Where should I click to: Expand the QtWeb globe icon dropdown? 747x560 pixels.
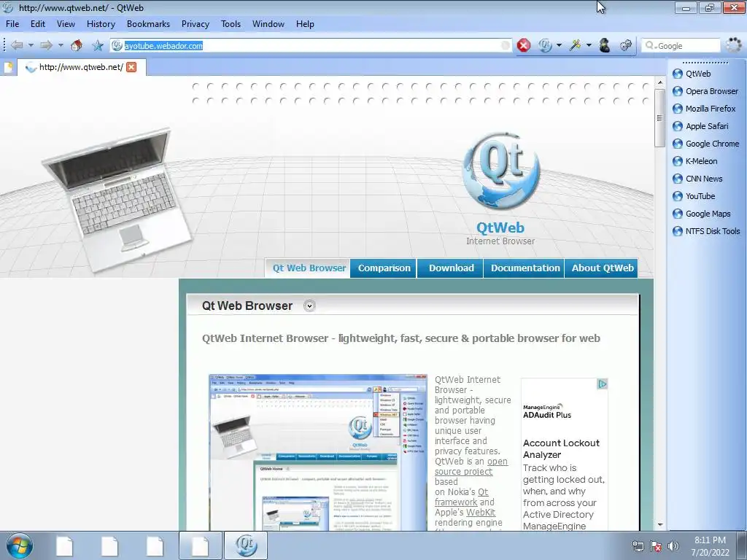point(560,45)
